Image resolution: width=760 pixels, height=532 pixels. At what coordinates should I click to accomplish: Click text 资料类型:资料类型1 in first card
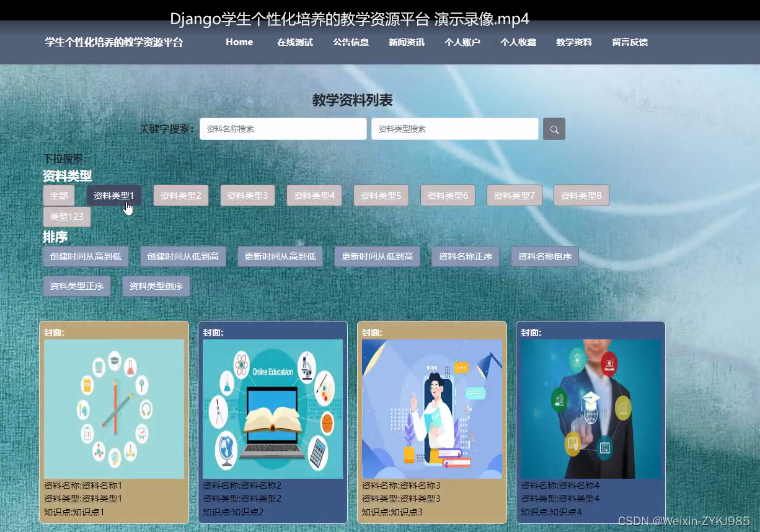pyautogui.click(x=83, y=499)
